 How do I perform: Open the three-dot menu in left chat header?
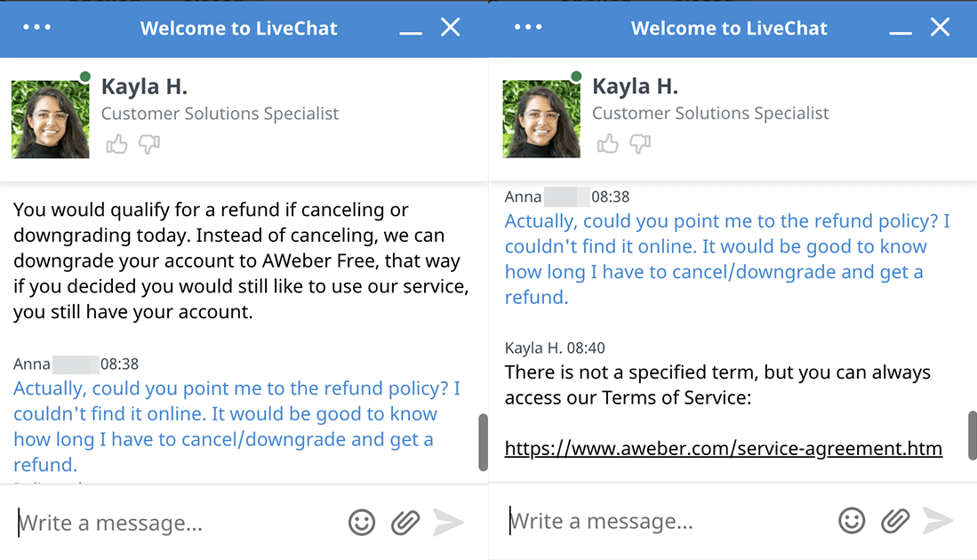click(36, 28)
